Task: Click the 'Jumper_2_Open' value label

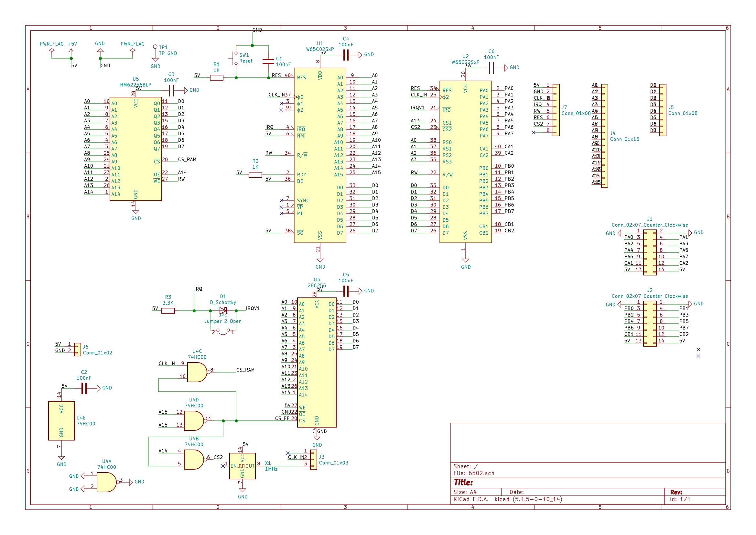Action: 223,321
